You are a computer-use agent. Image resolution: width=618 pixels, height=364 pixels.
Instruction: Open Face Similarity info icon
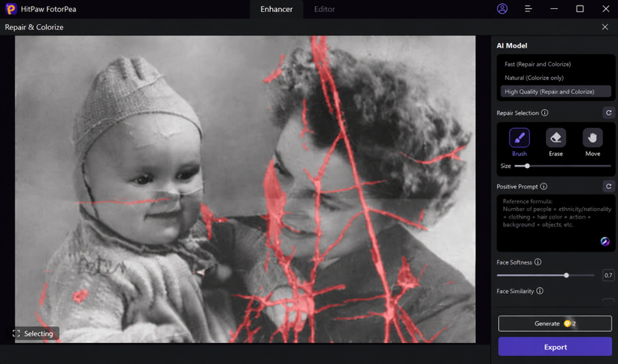tap(539, 291)
